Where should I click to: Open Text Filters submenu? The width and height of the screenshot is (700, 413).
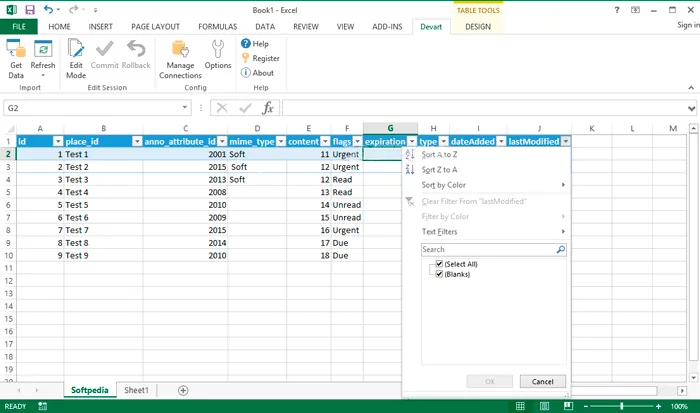(487, 232)
